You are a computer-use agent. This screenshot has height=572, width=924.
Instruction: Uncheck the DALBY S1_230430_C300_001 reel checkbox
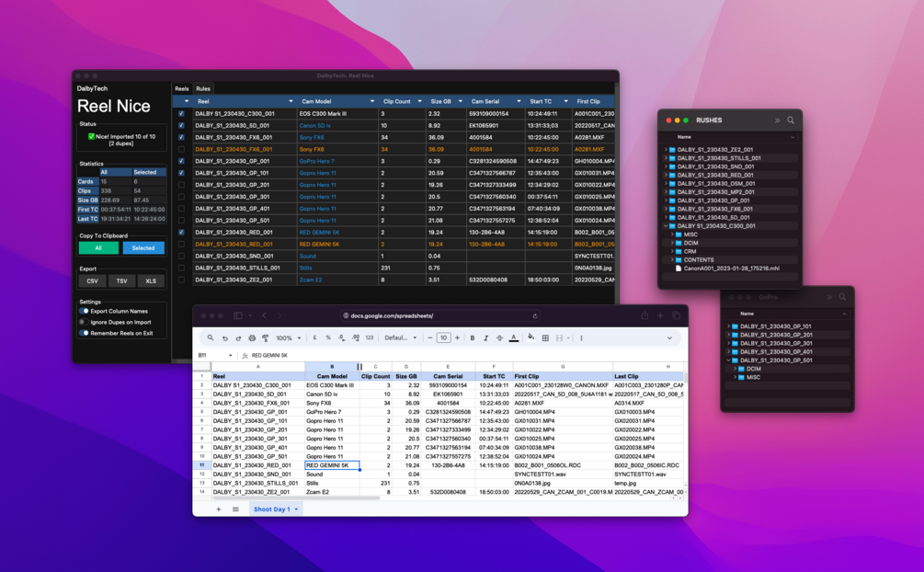coord(181,114)
